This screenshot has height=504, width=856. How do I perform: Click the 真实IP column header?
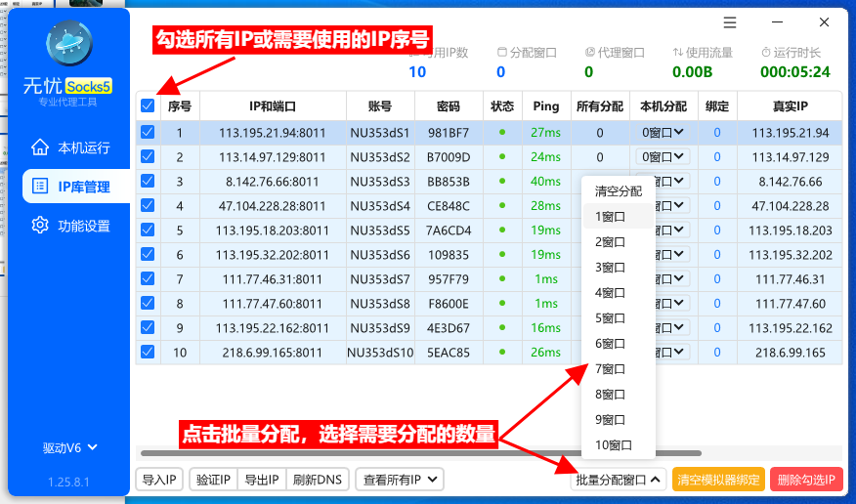(790, 105)
